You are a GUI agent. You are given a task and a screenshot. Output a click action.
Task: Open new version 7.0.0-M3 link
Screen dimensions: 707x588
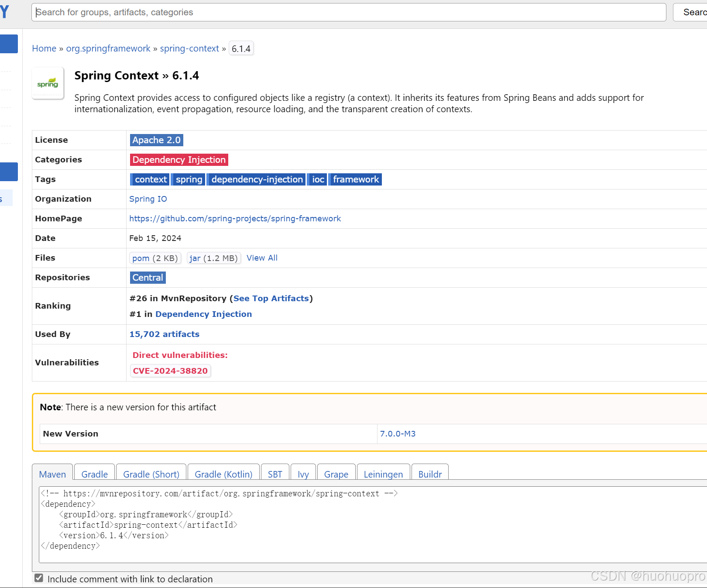tap(398, 434)
